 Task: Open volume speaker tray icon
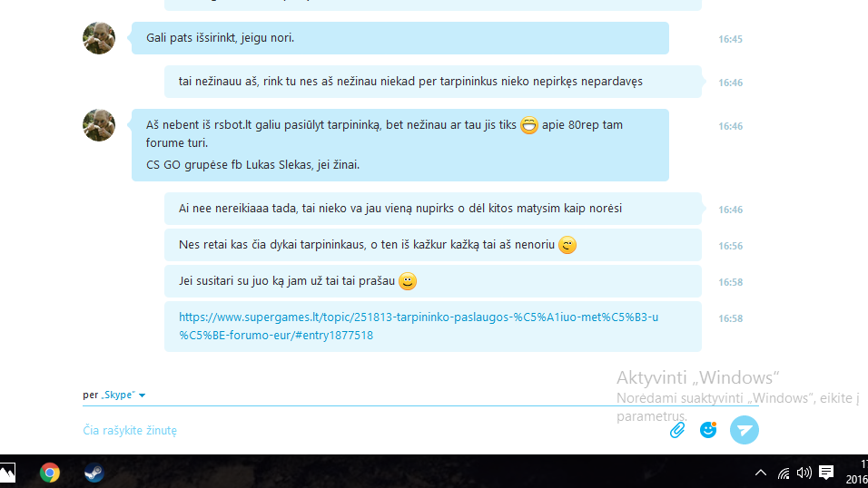pyautogui.click(x=804, y=473)
